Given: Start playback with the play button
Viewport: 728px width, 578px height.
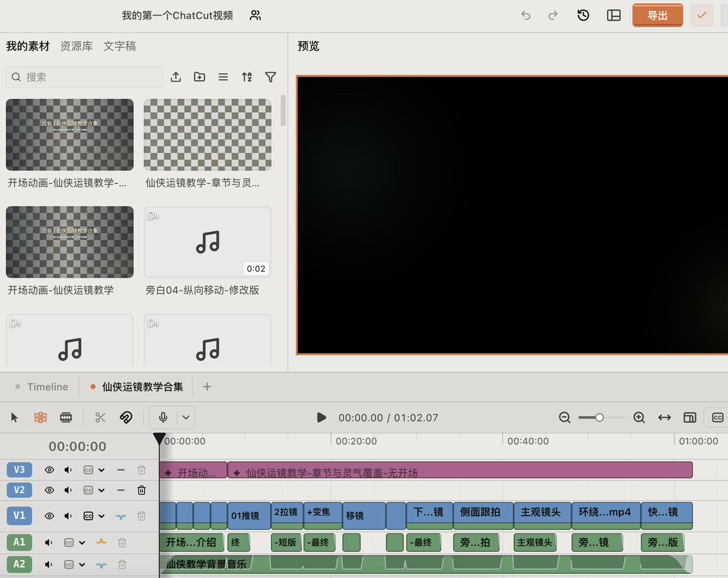Looking at the screenshot, I should (x=322, y=417).
